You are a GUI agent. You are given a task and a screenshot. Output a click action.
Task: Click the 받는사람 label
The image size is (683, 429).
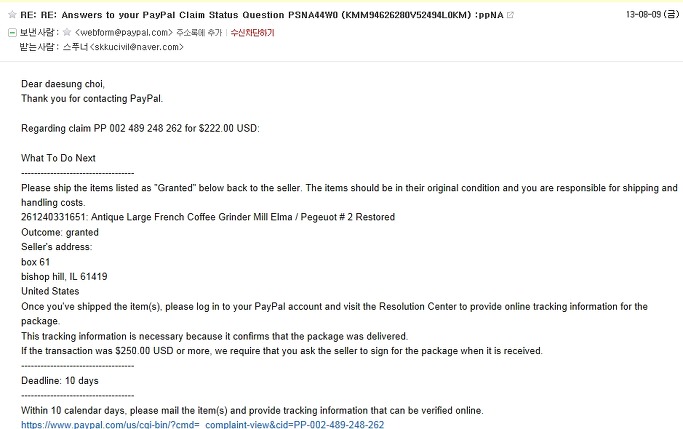pos(39,47)
